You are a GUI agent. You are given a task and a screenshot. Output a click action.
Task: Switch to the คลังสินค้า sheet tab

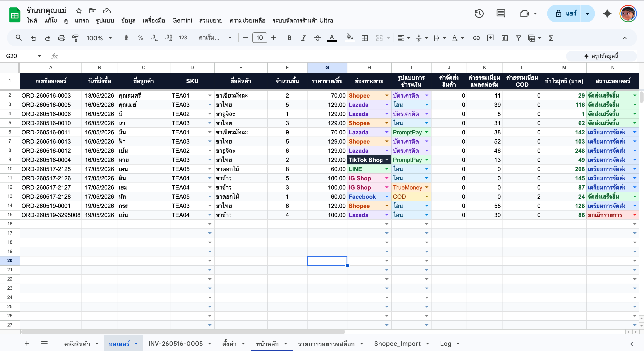pos(77,344)
